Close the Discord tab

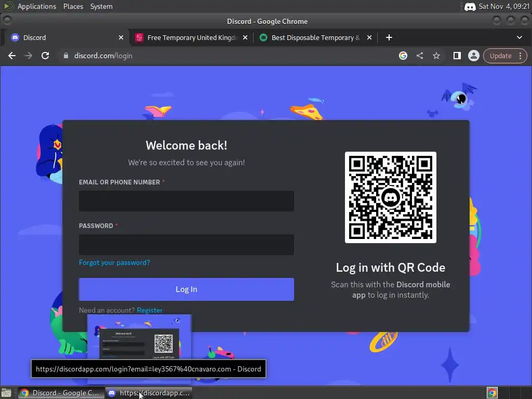click(121, 37)
